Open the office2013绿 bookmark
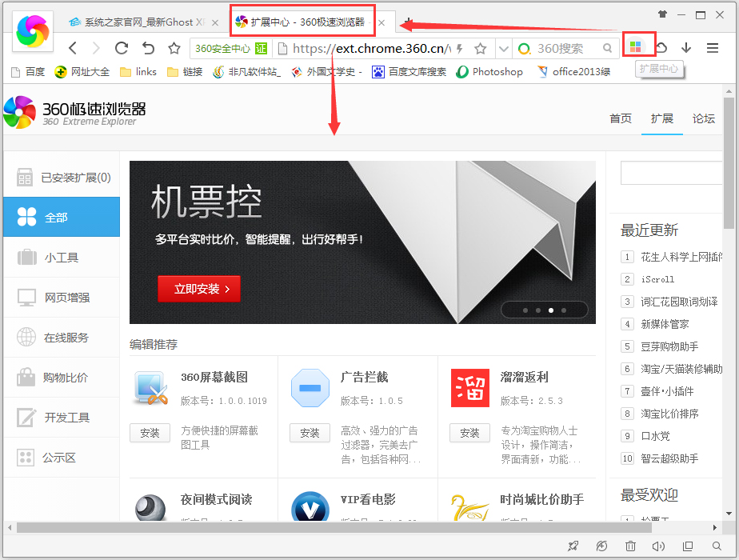This screenshot has width=739, height=560. click(x=573, y=72)
